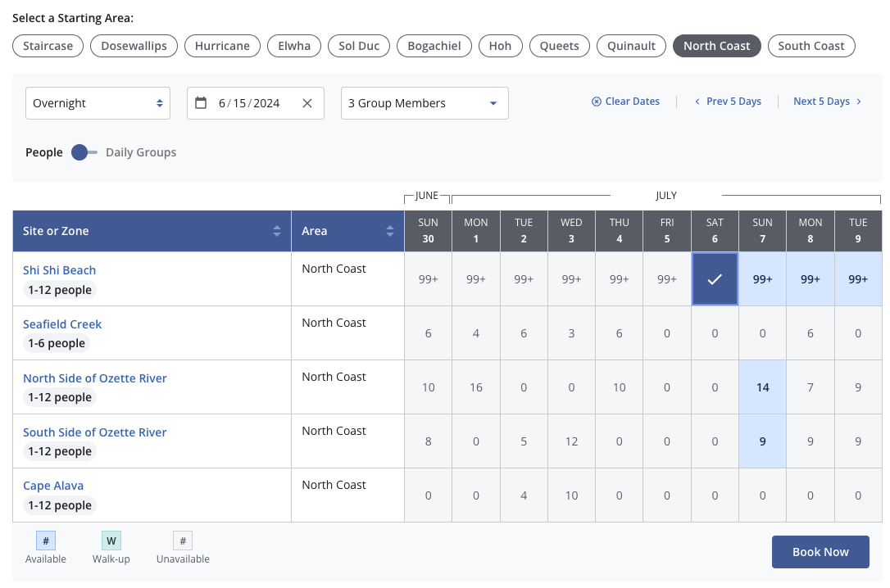This screenshot has width=890, height=588.
Task: Click the Prev 5 Days left chevron
Action: click(697, 102)
